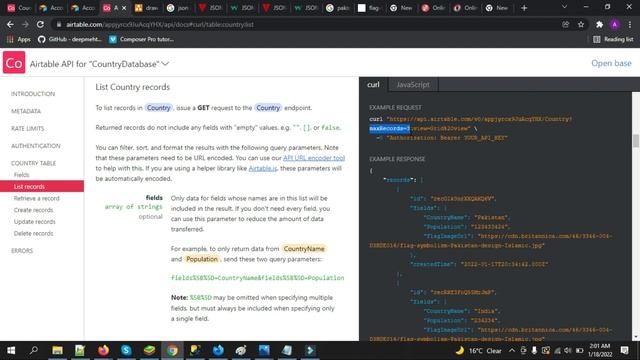This screenshot has width=640, height=360.
Task: Open Skype from the taskbar
Action: (x=126, y=350)
